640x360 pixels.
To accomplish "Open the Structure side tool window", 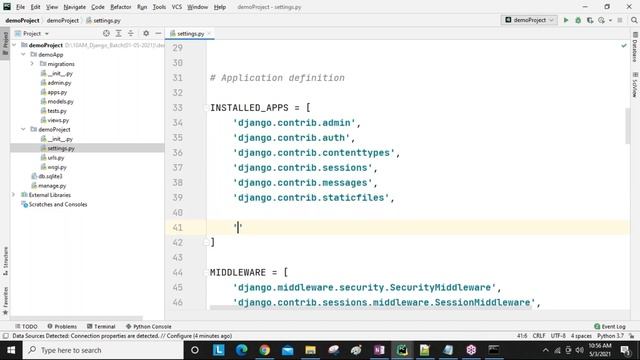I will tap(5, 260).
